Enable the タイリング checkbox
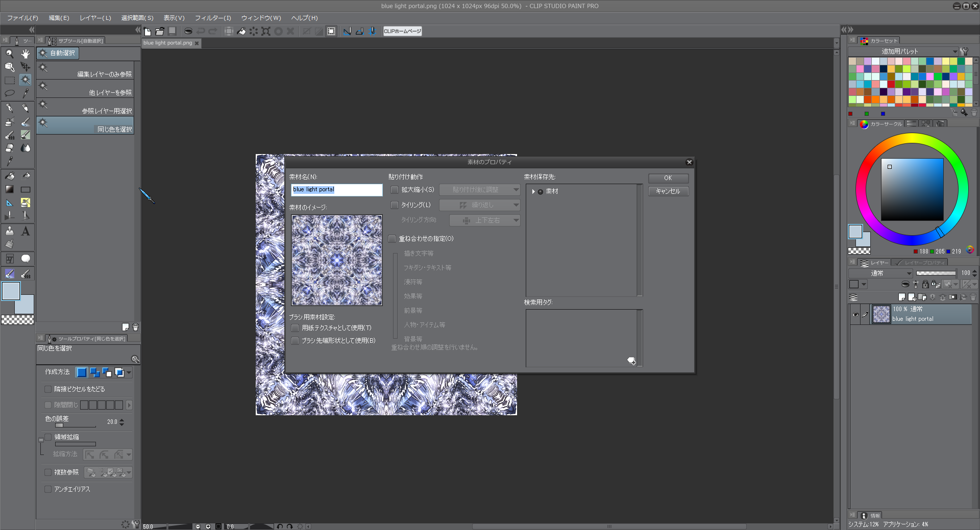This screenshot has height=530, width=980. click(395, 205)
